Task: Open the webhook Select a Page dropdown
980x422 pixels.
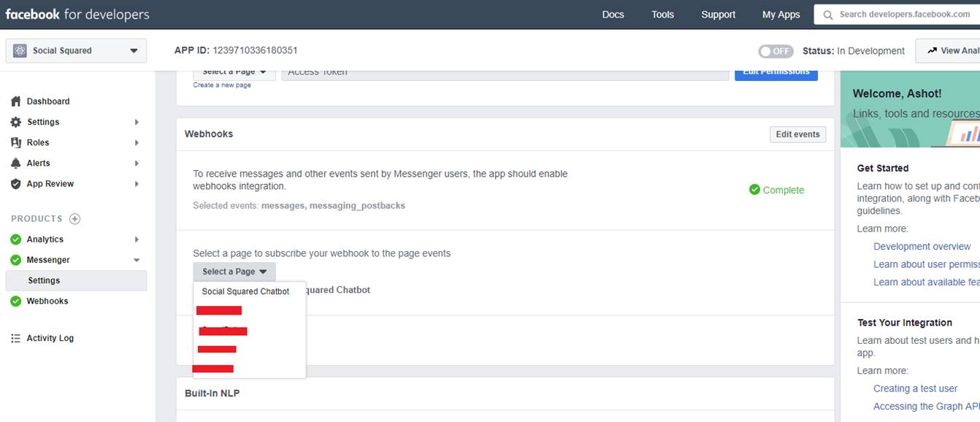Action: tap(234, 272)
